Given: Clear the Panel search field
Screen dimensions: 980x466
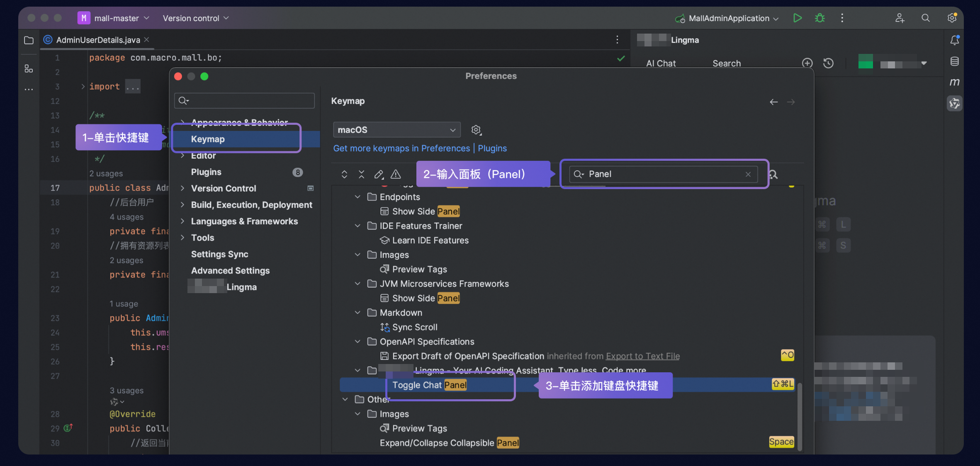Looking at the screenshot, I should tap(748, 174).
